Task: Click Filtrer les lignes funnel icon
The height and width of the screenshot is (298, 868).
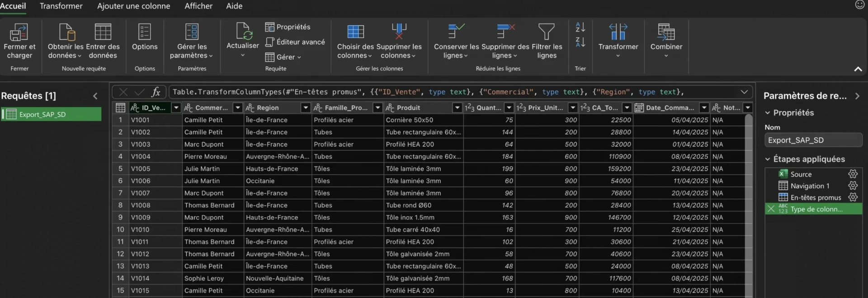Action: pos(546,32)
